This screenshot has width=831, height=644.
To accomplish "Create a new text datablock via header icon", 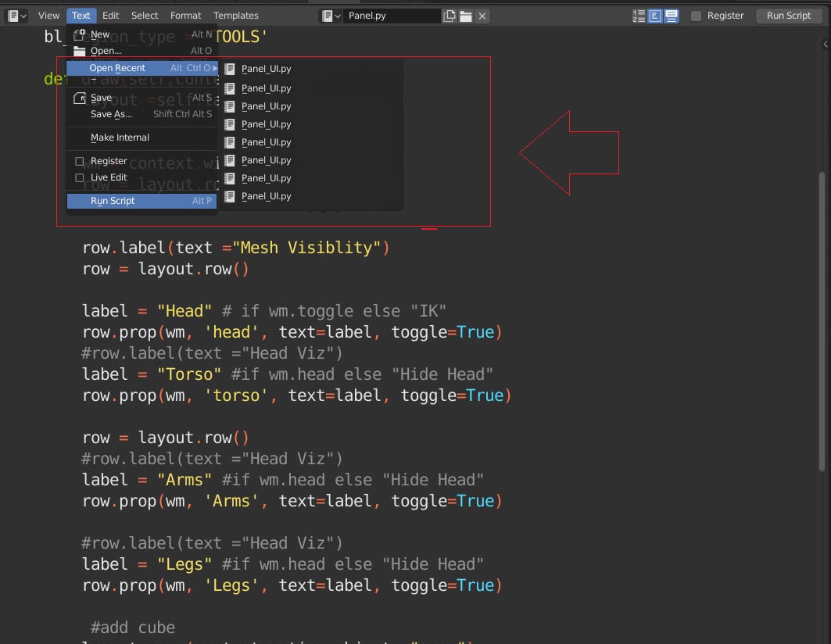I will [x=450, y=16].
